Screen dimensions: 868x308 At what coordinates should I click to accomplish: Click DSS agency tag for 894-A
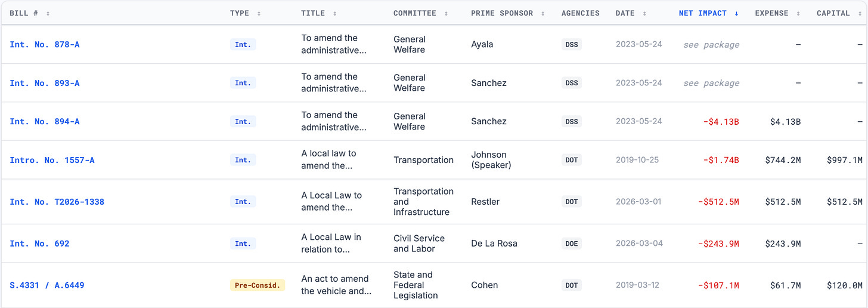coord(572,121)
